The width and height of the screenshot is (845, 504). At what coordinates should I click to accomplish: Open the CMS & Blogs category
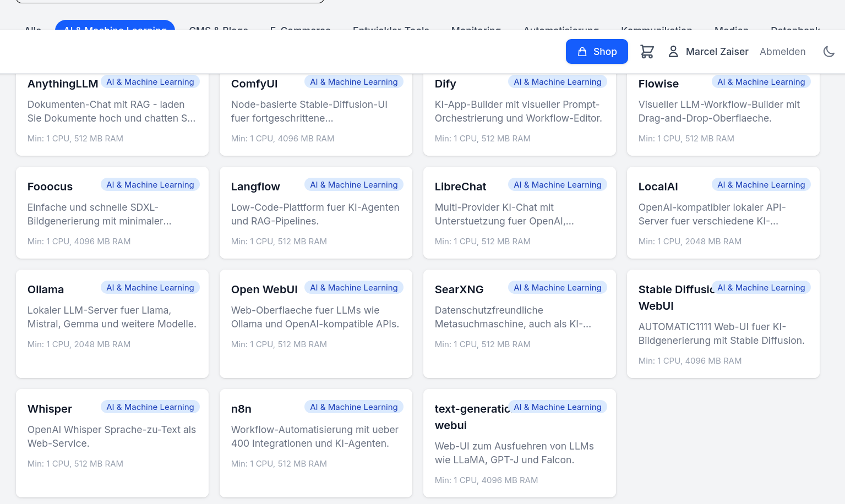(x=218, y=30)
